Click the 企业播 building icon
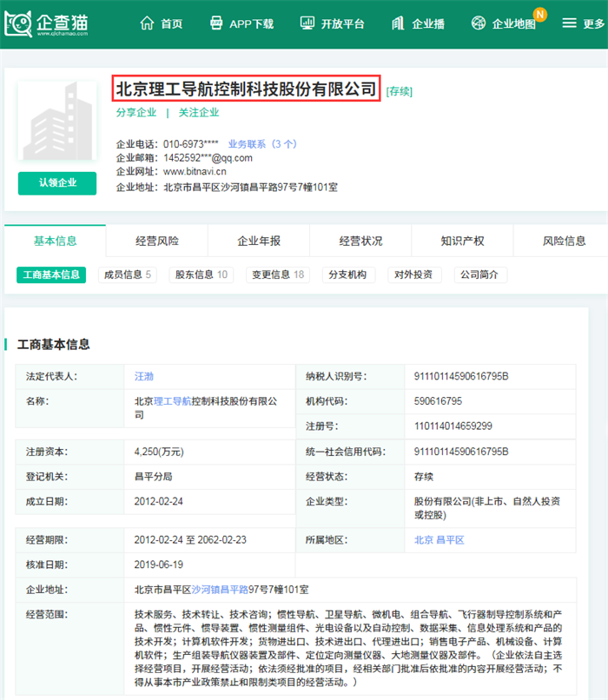The image size is (608, 700). pos(398,23)
